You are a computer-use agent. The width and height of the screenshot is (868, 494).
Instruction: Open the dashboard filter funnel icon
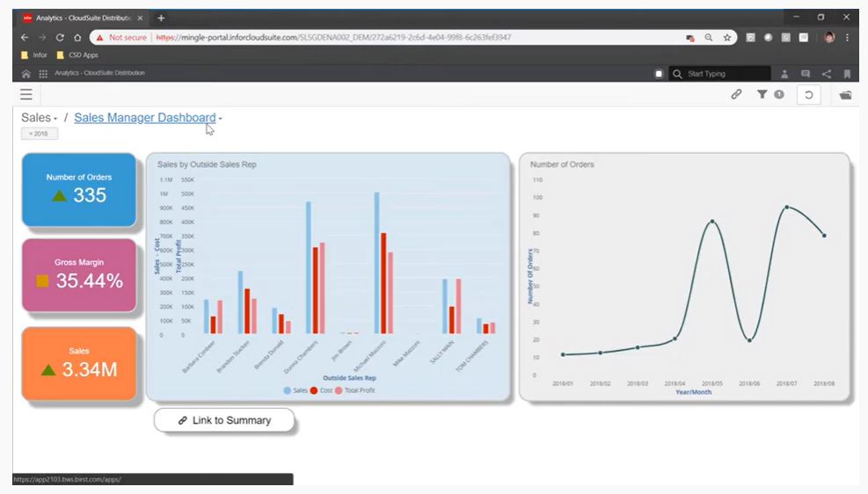tap(762, 94)
